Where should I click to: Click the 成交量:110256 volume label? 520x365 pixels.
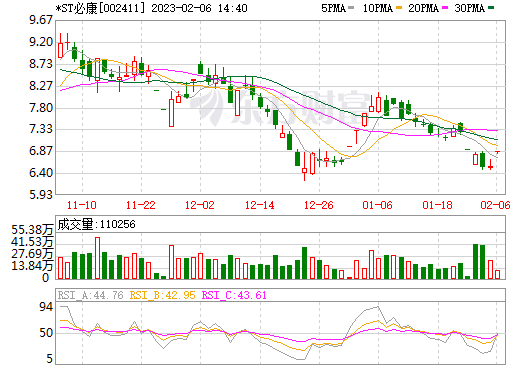97,224
